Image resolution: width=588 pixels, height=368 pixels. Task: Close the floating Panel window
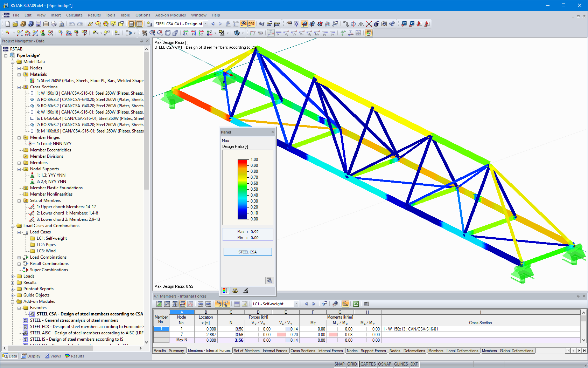point(273,132)
